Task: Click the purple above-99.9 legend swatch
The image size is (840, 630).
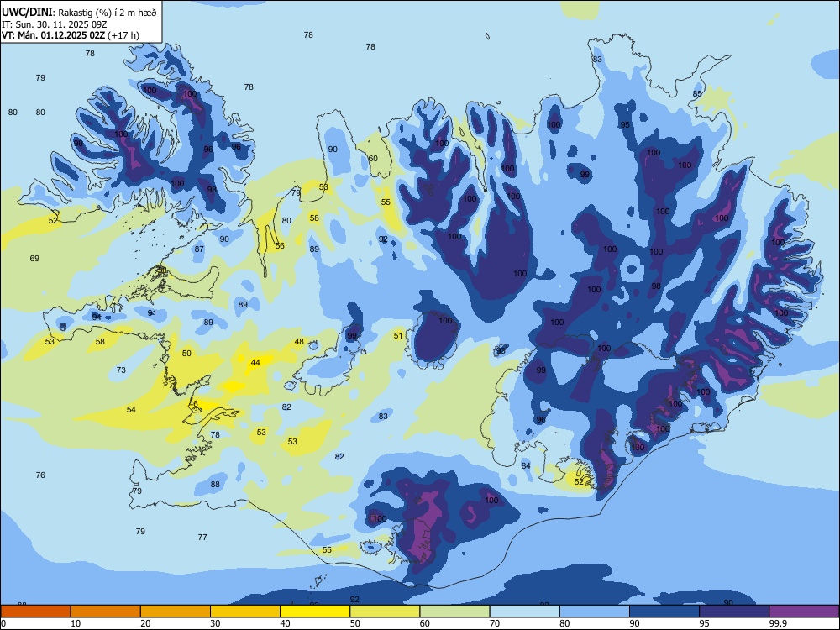Action: 804,612
